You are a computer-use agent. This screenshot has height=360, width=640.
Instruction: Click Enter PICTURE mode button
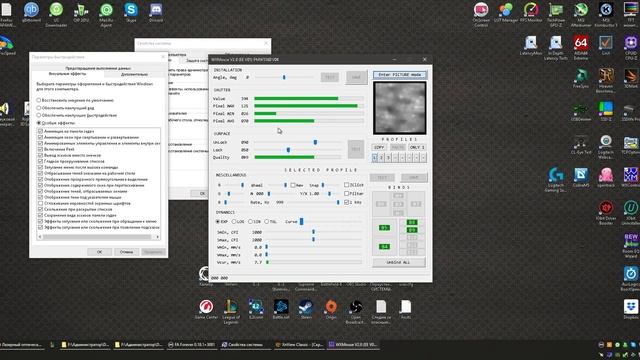click(400, 75)
